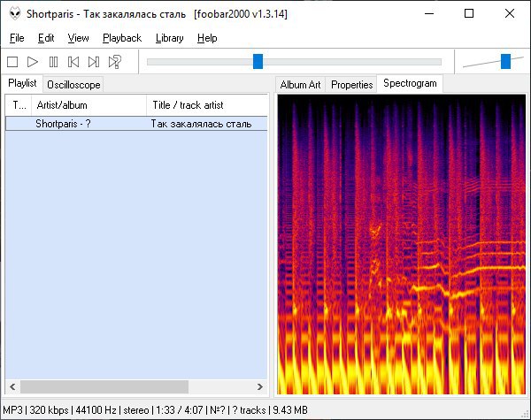The image size is (531, 420).
Task: Open the View menu
Action: (x=78, y=38)
